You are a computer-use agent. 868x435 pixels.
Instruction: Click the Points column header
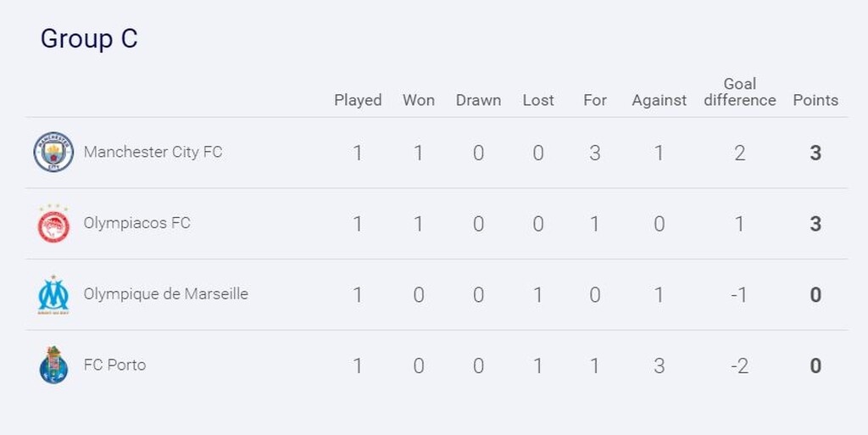(x=815, y=100)
